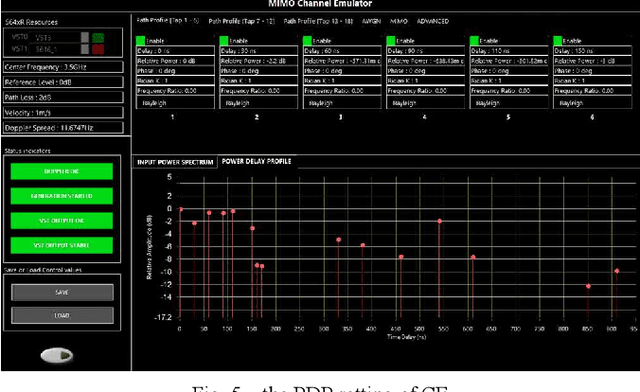This screenshot has width=640, height=392.
Task: Click the LOAD control values button
Action: point(62,316)
